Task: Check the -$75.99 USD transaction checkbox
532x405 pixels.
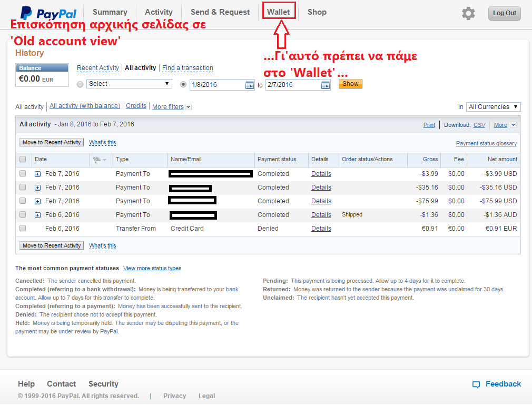Action: (x=23, y=201)
